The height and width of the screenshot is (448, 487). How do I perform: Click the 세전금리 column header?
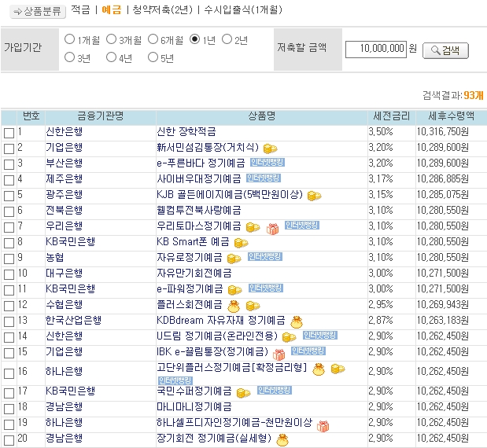[x=392, y=116]
